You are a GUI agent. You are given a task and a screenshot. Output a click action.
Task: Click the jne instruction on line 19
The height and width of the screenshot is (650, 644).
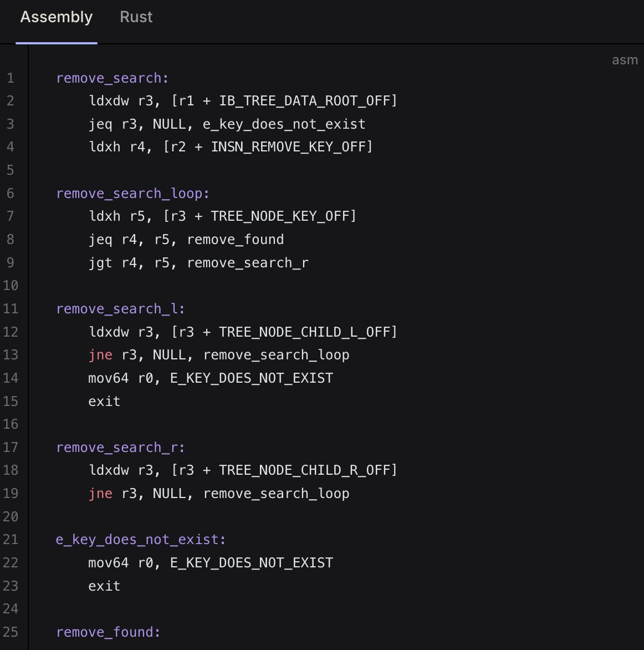[x=219, y=494]
